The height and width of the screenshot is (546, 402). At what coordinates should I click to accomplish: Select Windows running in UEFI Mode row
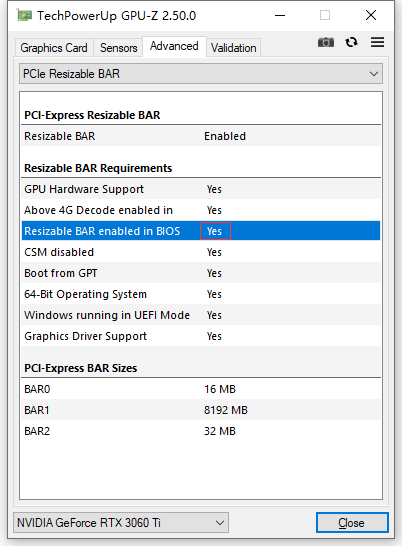201,315
